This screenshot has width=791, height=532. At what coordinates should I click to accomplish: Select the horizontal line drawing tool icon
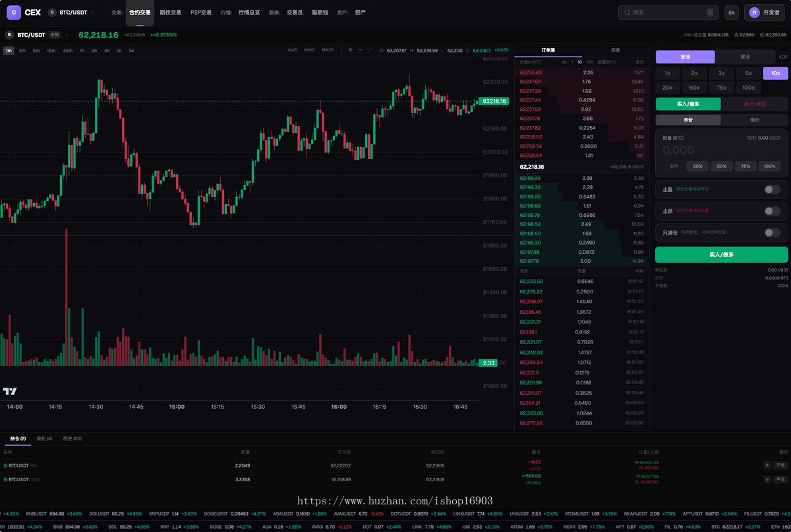pos(360,50)
